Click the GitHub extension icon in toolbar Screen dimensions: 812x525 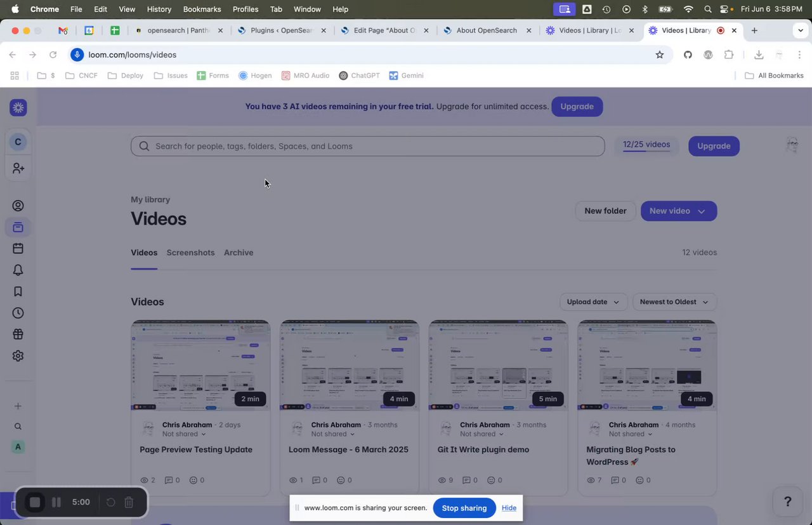688,55
